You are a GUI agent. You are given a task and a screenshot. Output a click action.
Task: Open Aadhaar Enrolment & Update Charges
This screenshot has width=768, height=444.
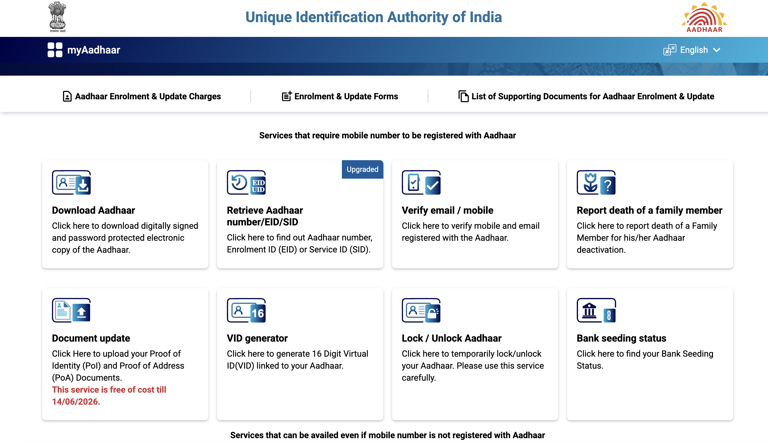pyautogui.click(x=147, y=97)
